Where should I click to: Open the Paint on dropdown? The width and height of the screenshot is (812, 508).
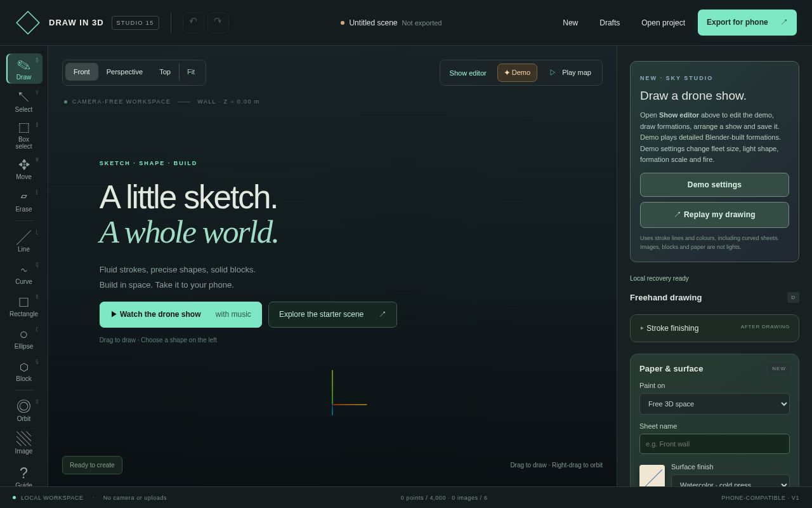click(x=714, y=404)
